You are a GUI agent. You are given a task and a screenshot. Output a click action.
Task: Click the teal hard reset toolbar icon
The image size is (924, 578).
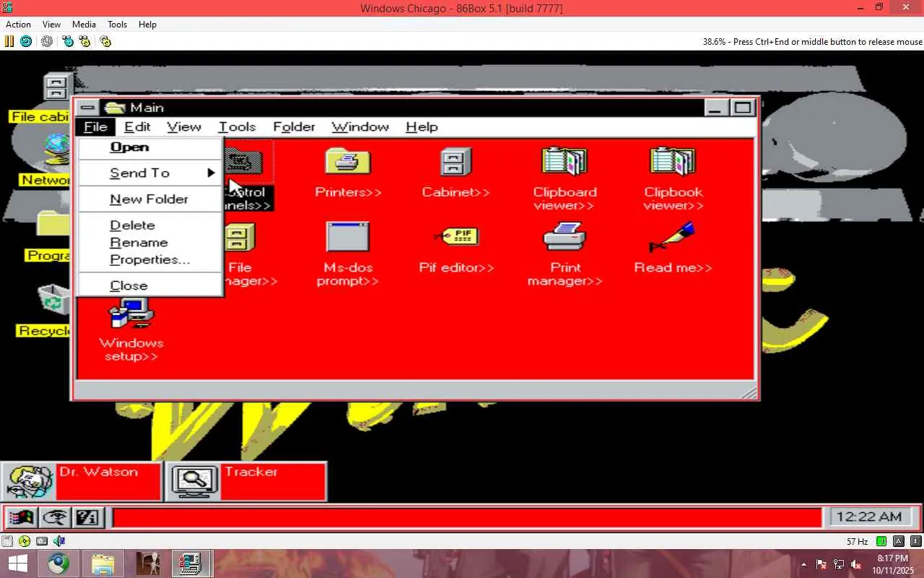click(x=26, y=41)
